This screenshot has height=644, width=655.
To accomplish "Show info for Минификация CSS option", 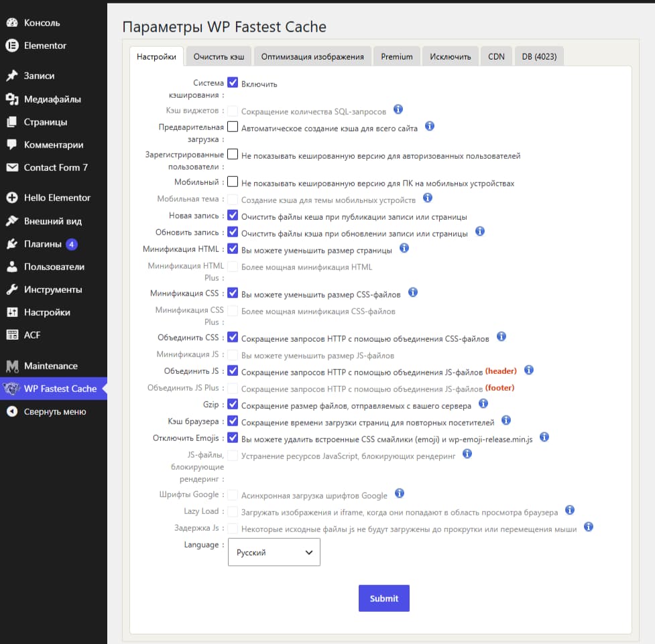I will tap(413, 292).
